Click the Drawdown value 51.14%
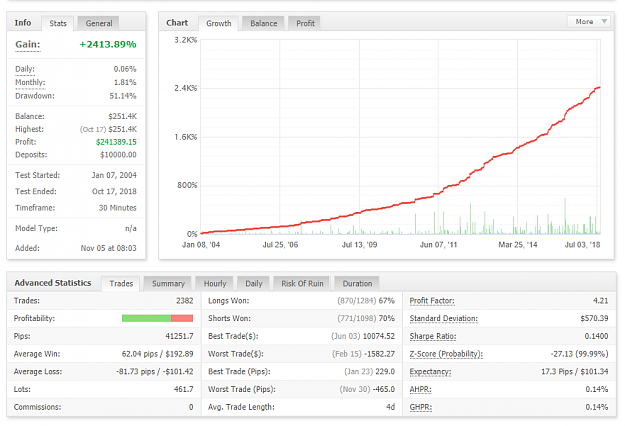 (x=123, y=96)
